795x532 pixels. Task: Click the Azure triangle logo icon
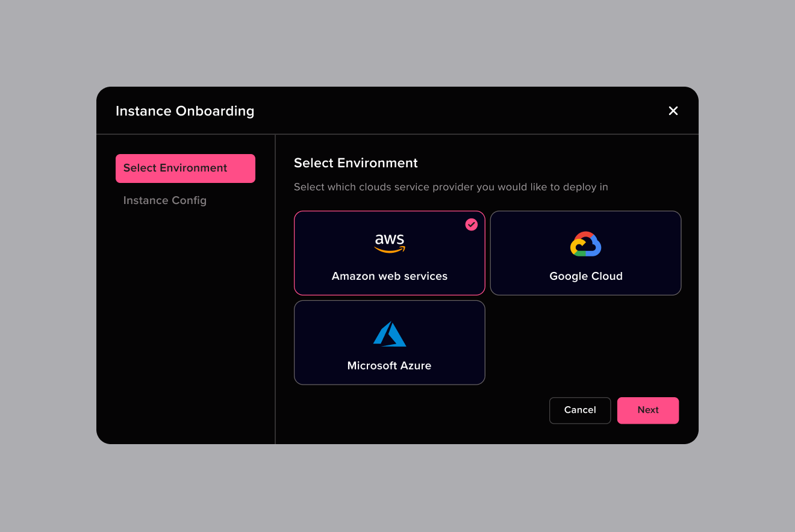pyautogui.click(x=390, y=334)
